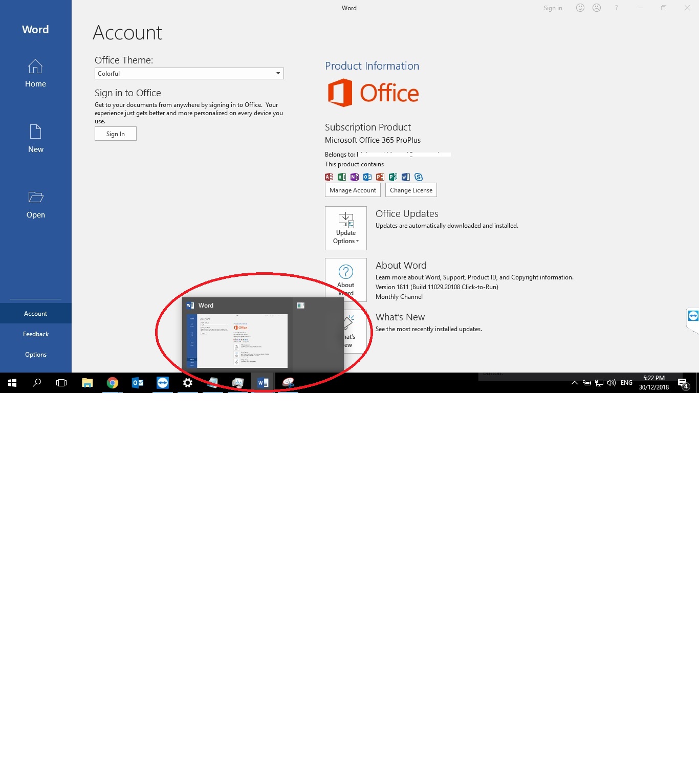Send a smile with the happy face icon
The image size is (699, 784).
pyautogui.click(x=580, y=8)
